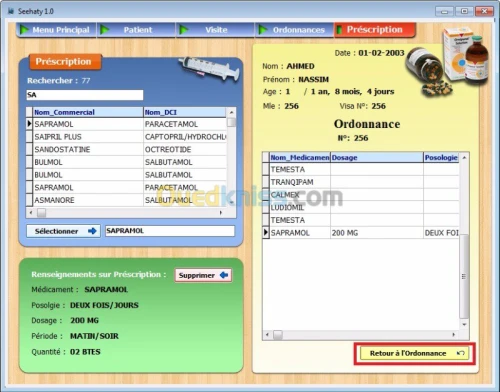Click down arrow of ordonnance vertical scrollbar

[x=464, y=324]
